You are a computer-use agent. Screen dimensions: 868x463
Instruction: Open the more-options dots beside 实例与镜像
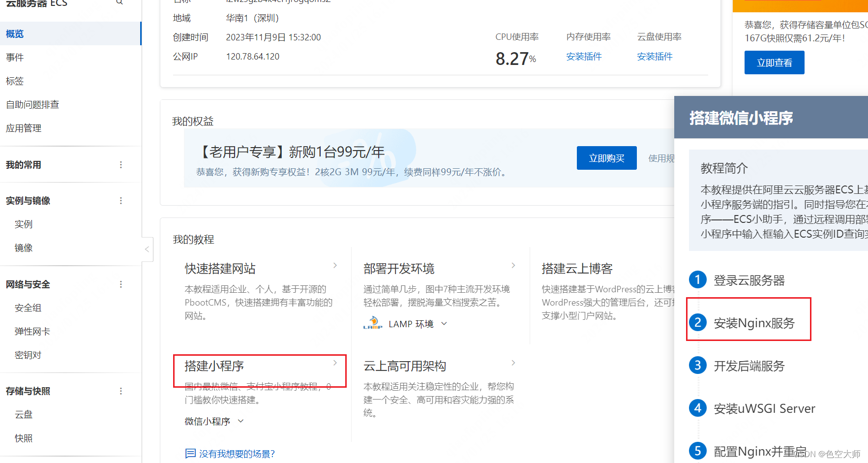(121, 201)
